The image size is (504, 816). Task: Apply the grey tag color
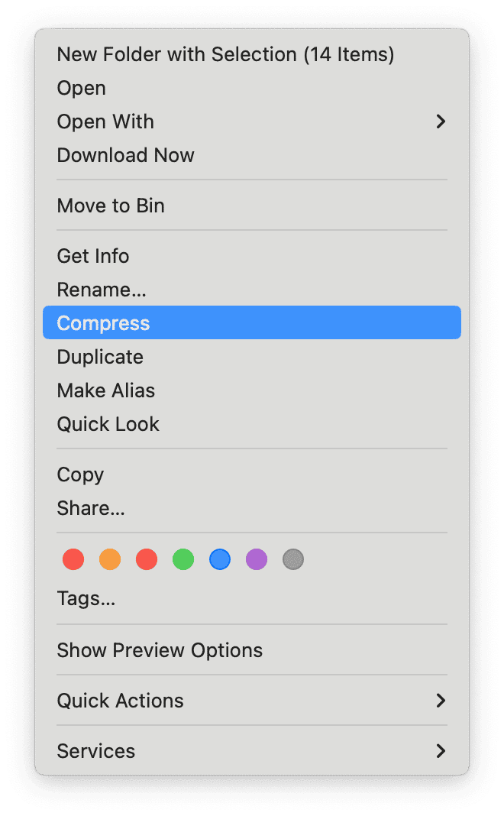[292, 559]
